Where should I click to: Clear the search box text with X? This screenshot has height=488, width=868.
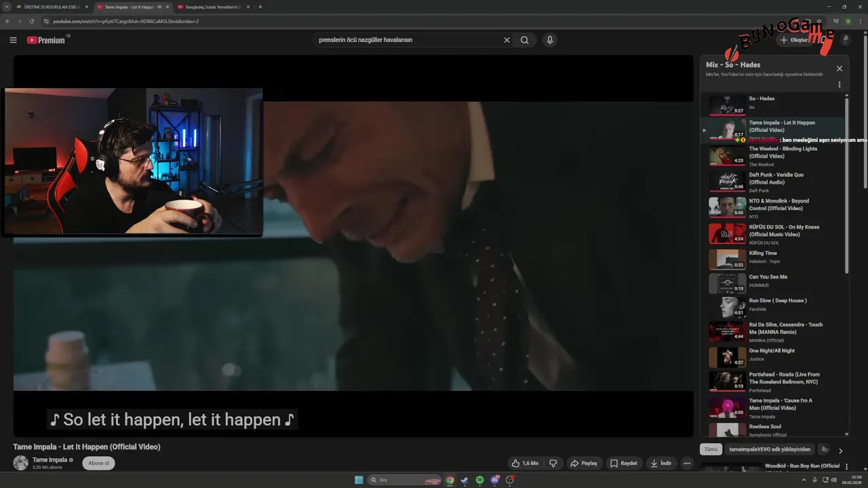pos(507,40)
